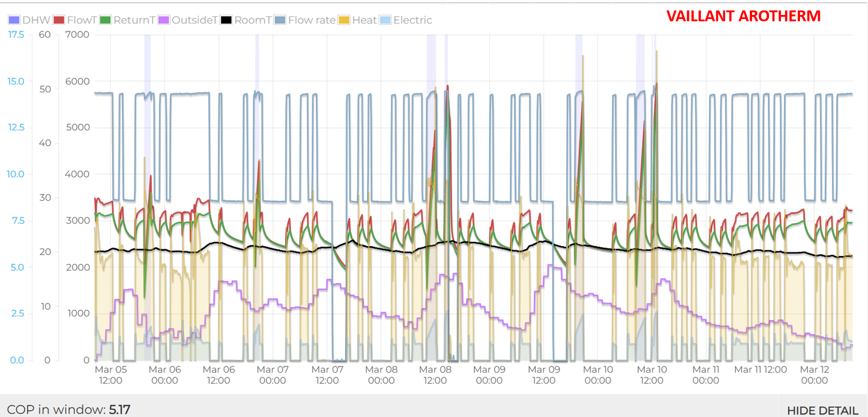This screenshot has width=868, height=417.
Task: Click the 10 temperature axis value
Action: (46, 306)
